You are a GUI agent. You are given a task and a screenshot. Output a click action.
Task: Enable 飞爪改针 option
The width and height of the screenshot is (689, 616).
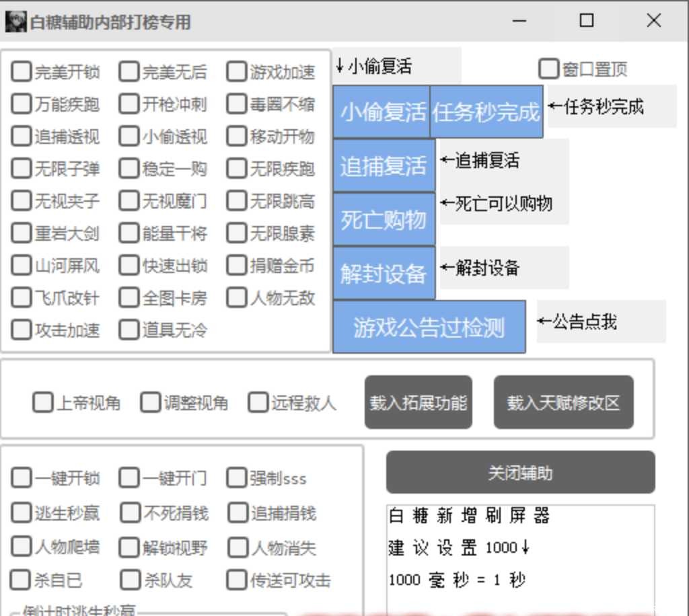[x=21, y=298]
